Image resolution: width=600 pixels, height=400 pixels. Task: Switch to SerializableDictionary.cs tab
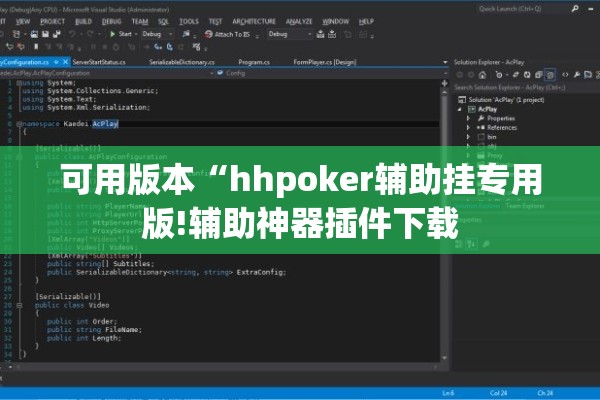(182, 62)
